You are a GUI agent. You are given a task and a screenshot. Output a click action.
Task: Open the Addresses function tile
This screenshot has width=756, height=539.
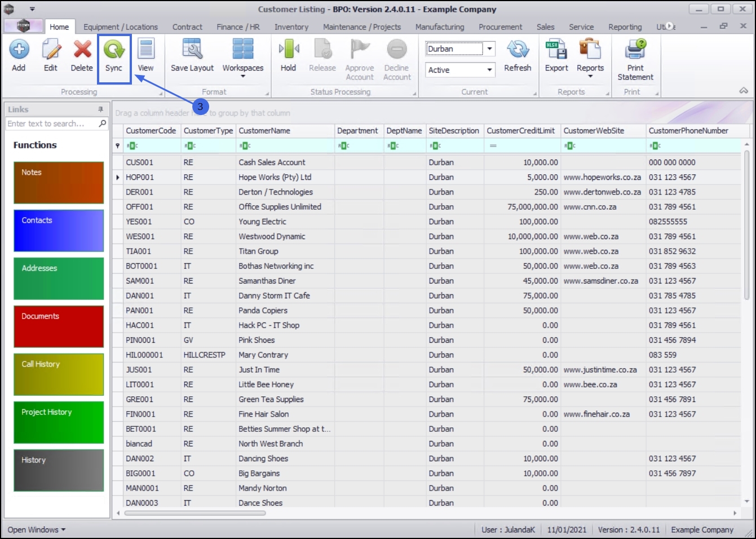pyautogui.click(x=59, y=279)
